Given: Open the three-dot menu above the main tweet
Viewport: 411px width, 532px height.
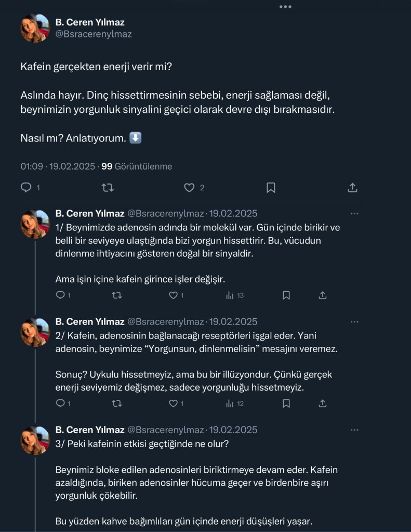Looking at the screenshot, I should coord(285,7).
